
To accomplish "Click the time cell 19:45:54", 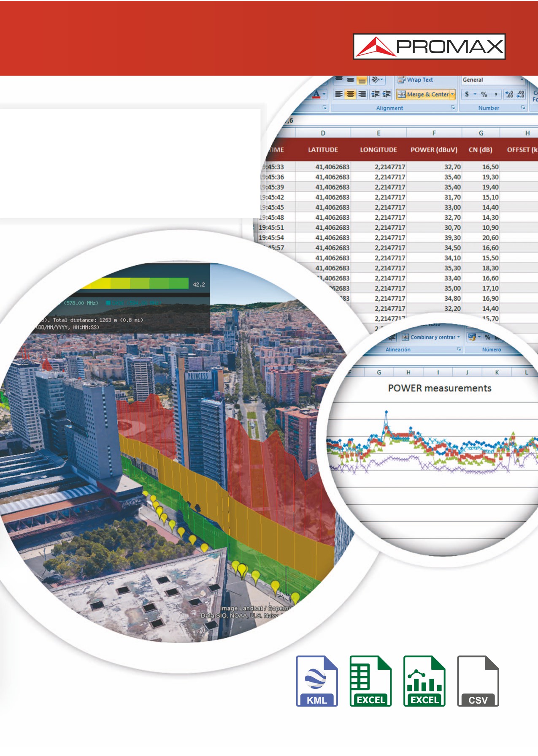I will click(x=272, y=238).
